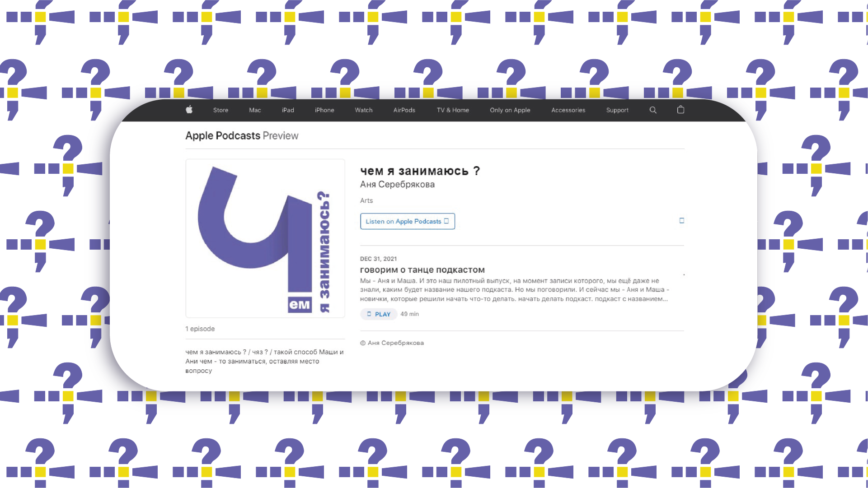Click Only on Apple in navigation

pyautogui.click(x=510, y=110)
